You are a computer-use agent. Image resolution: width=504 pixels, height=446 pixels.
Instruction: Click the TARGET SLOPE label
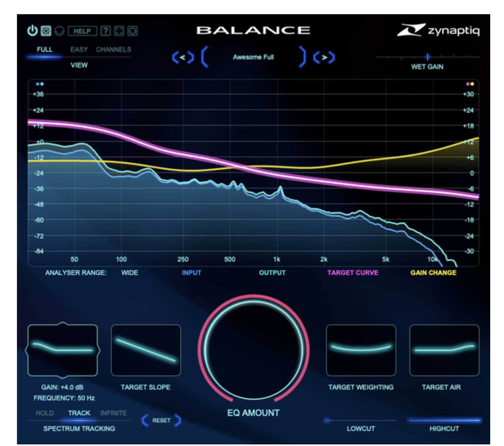(146, 387)
